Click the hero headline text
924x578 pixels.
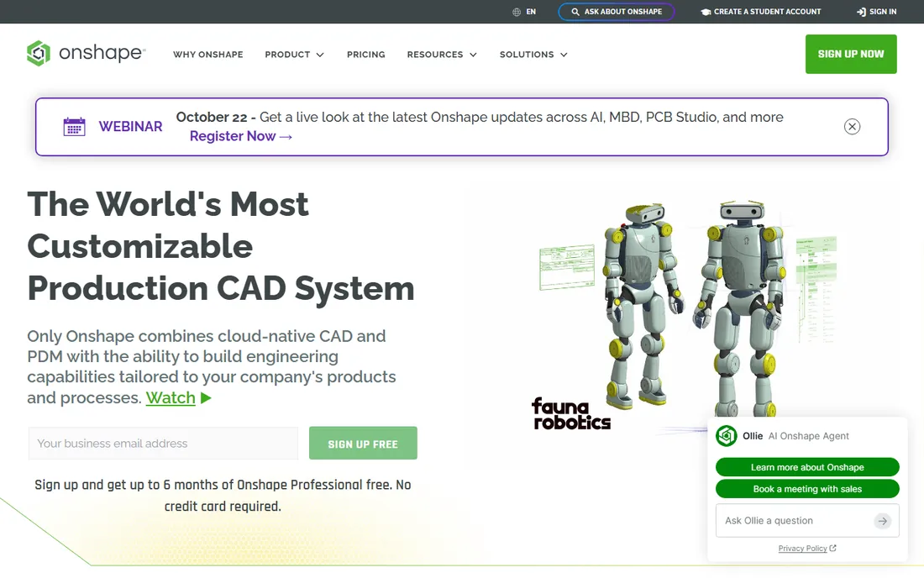pyautogui.click(x=221, y=246)
